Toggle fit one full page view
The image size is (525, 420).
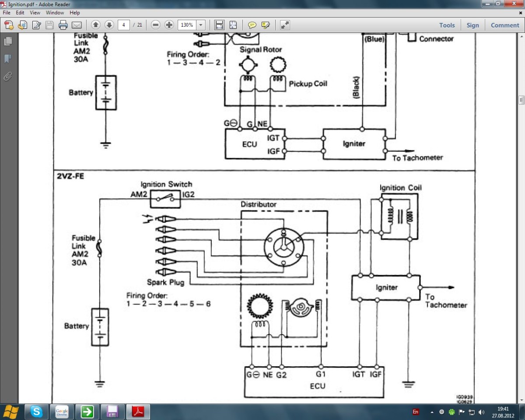pos(233,25)
